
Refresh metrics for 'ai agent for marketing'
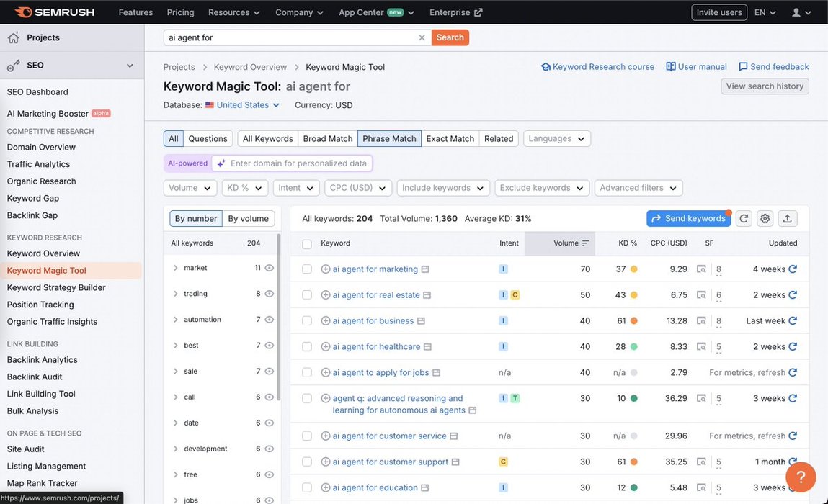click(793, 269)
